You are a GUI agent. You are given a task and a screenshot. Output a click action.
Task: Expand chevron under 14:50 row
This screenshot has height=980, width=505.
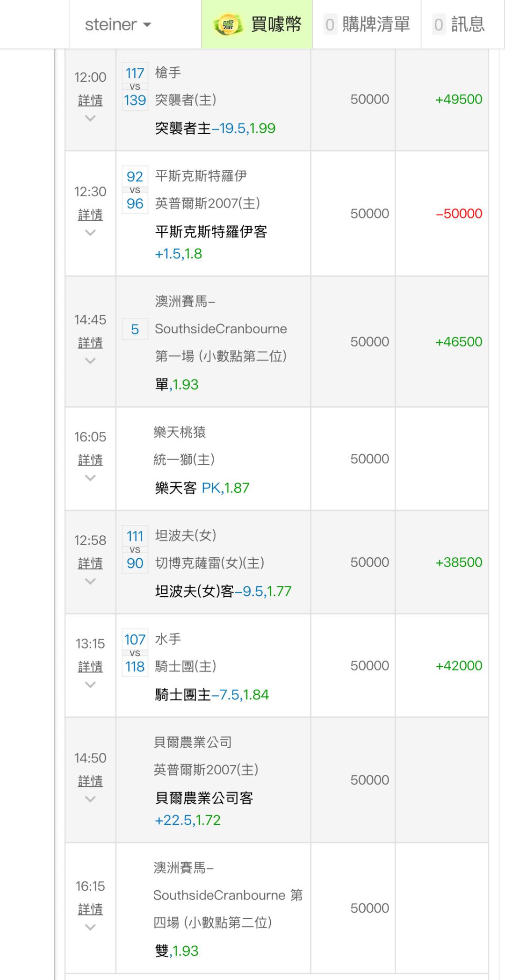90,799
